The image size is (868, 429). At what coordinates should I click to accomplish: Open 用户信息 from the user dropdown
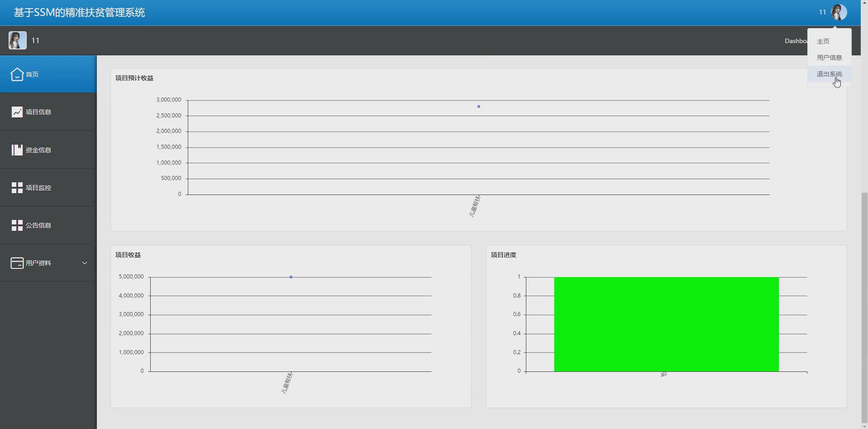829,57
